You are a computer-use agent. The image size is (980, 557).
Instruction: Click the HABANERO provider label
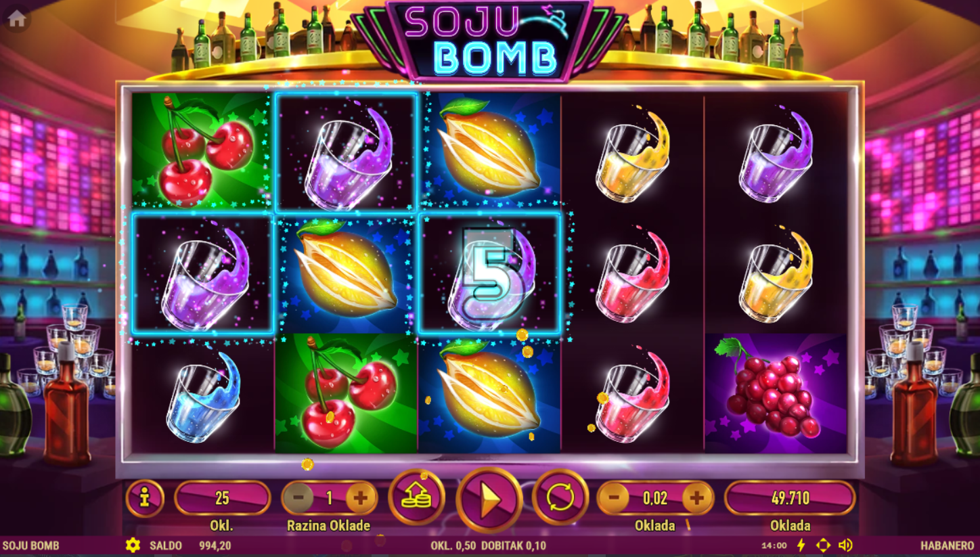[948, 545]
